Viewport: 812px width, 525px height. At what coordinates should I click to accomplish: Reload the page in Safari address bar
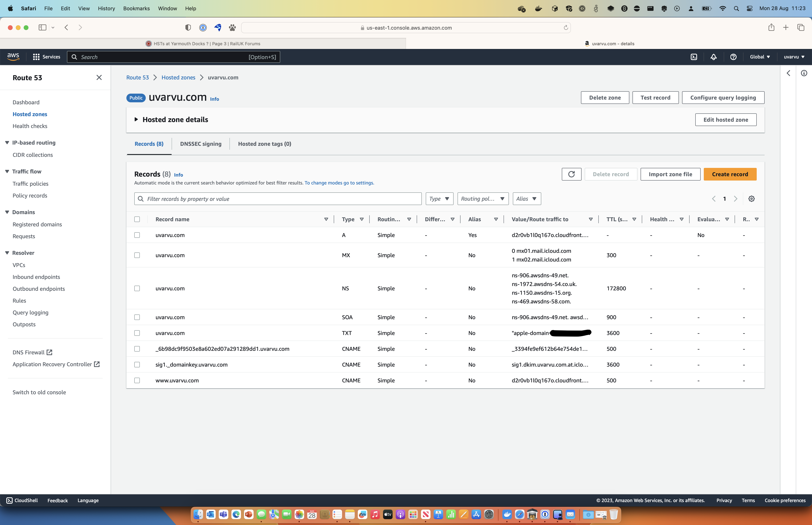566,28
